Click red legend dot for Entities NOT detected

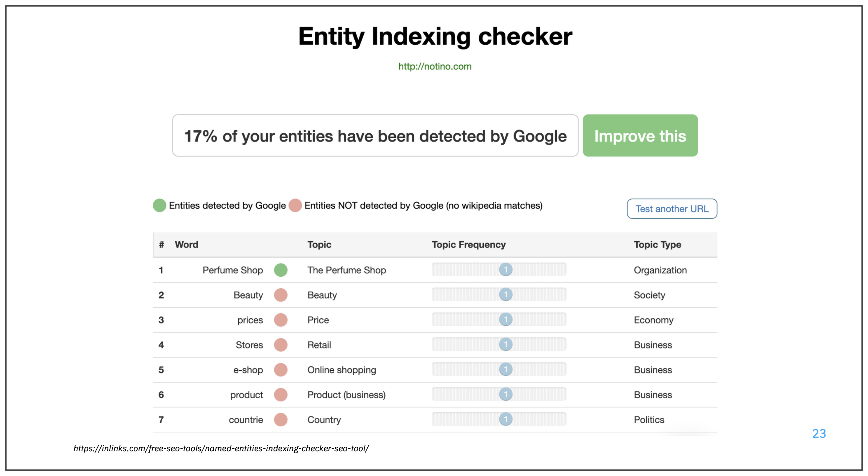[x=295, y=205]
